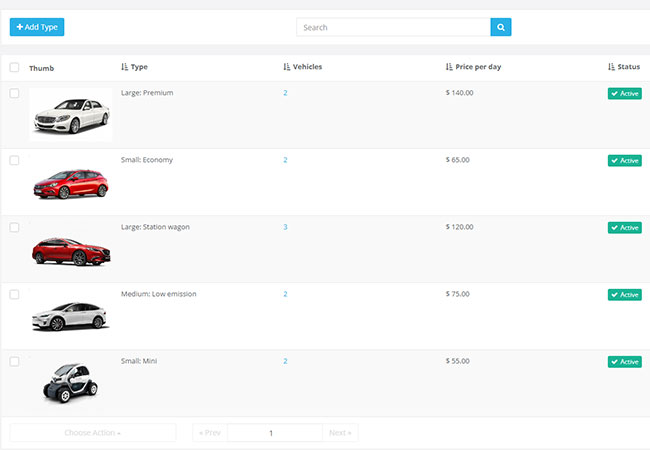Click the $ 65.00 price cell
This screenshot has height=450, width=650.
(x=458, y=160)
